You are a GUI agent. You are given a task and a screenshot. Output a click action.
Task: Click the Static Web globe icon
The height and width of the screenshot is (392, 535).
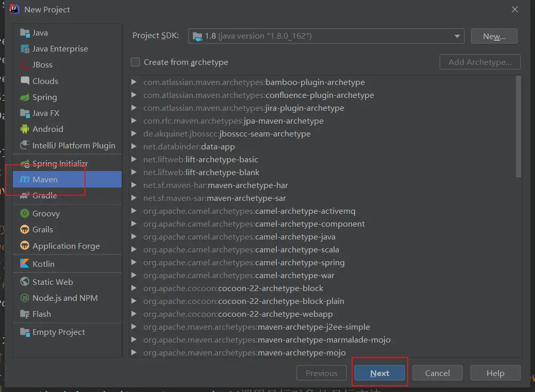click(24, 282)
